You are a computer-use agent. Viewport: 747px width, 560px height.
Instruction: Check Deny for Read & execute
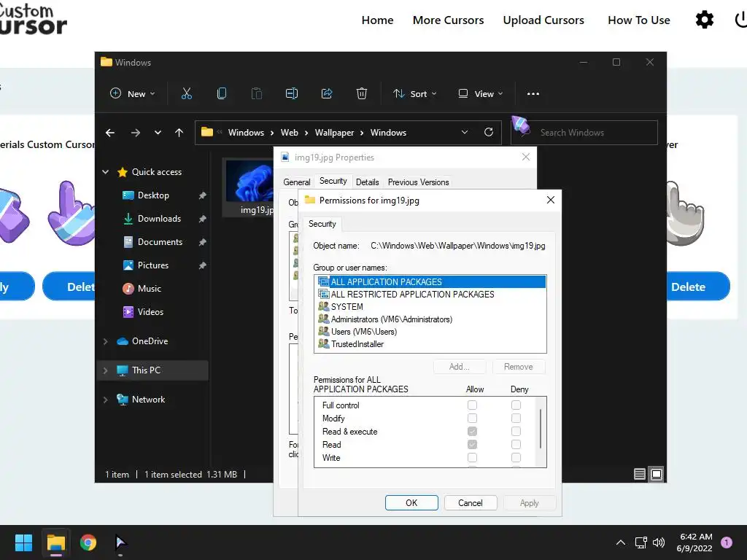coord(516,432)
